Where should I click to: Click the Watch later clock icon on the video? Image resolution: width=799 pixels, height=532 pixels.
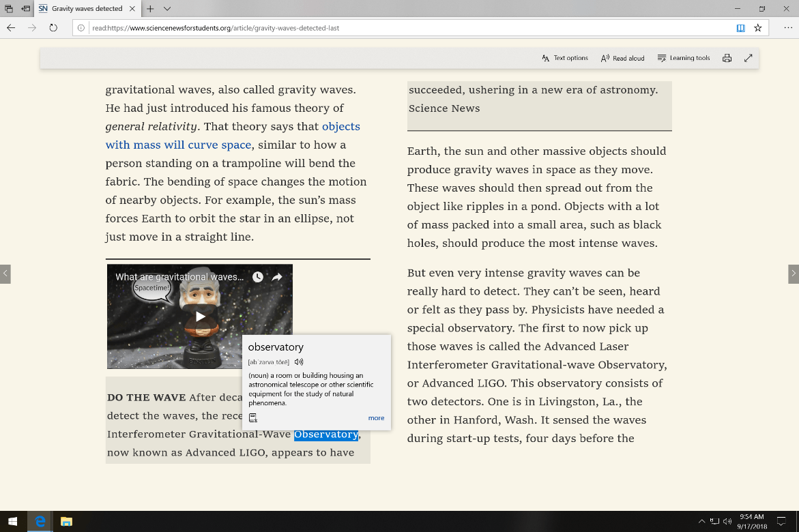pyautogui.click(x=257, y=277)
